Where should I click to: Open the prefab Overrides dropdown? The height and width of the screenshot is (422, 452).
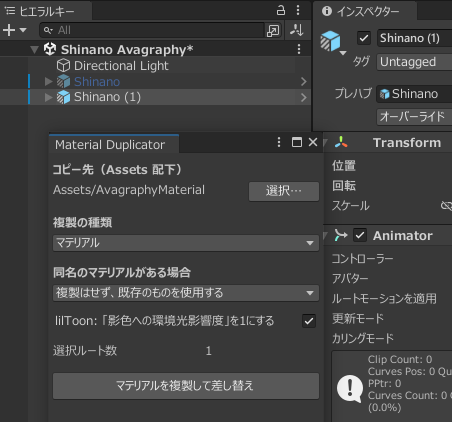click(x=414, y=117)
